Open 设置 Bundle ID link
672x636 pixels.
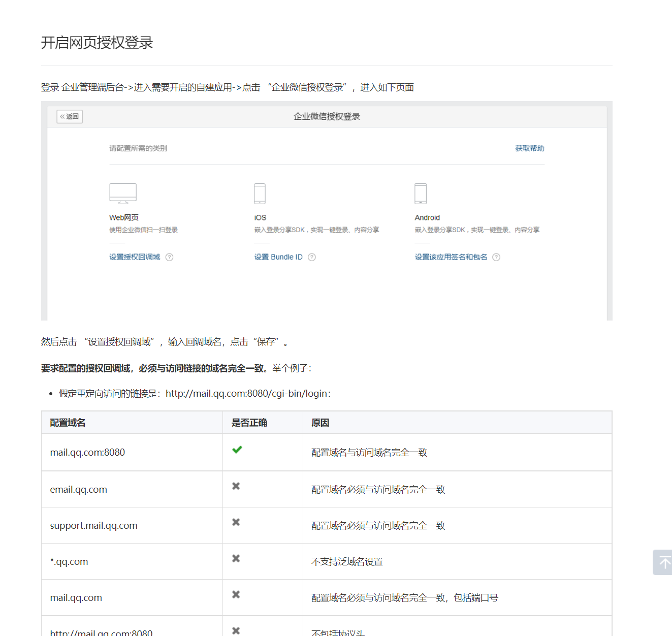coord(278,257)
